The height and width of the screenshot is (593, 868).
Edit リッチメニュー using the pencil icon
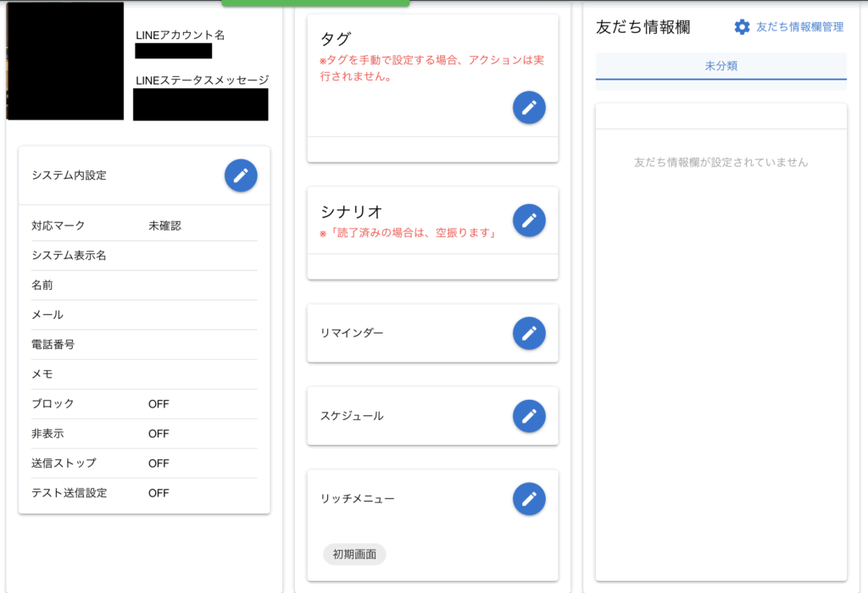(x=529, y=499)
